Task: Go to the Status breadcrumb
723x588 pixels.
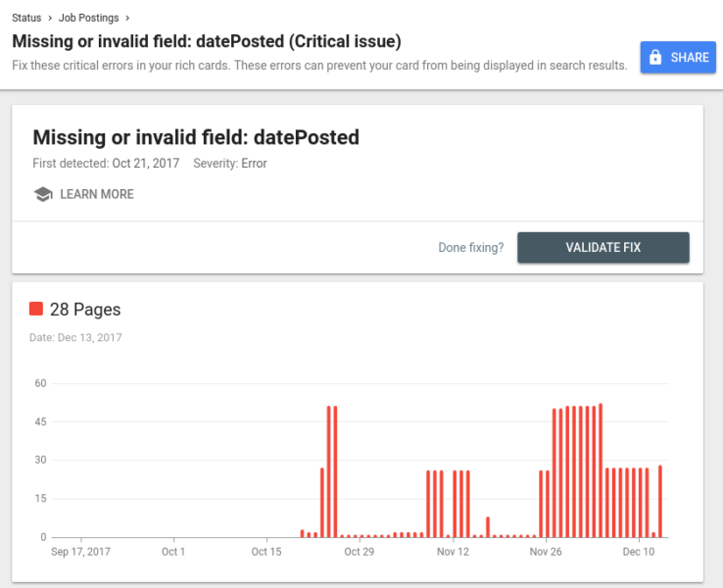Action: click(26, 18)
